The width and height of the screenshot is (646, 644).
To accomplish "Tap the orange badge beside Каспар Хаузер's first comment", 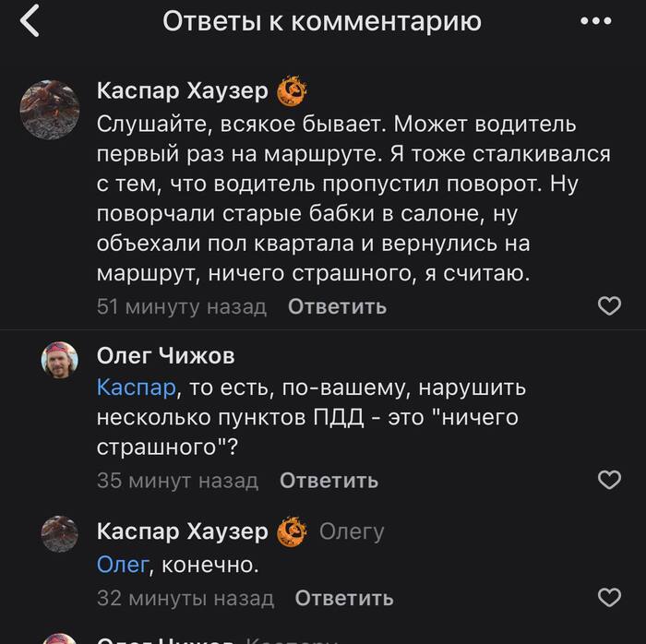I will (x=292, y=90).
